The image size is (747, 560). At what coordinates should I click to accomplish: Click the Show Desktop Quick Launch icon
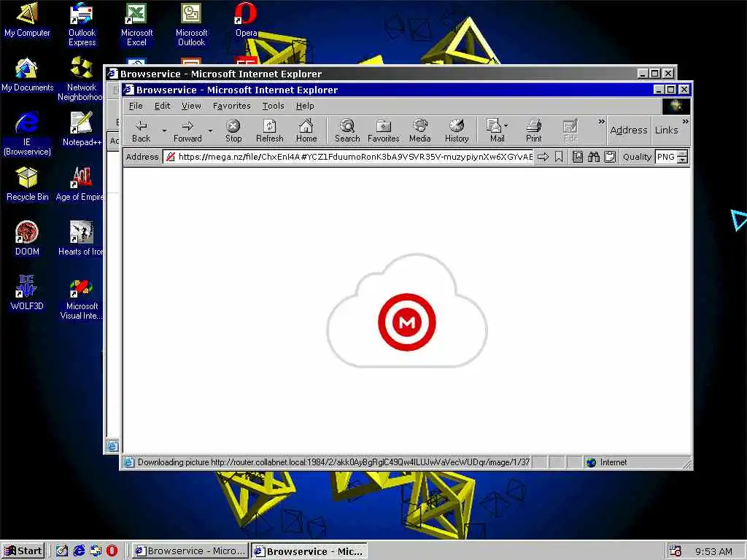pyautogui.click(x=62, y=551)
